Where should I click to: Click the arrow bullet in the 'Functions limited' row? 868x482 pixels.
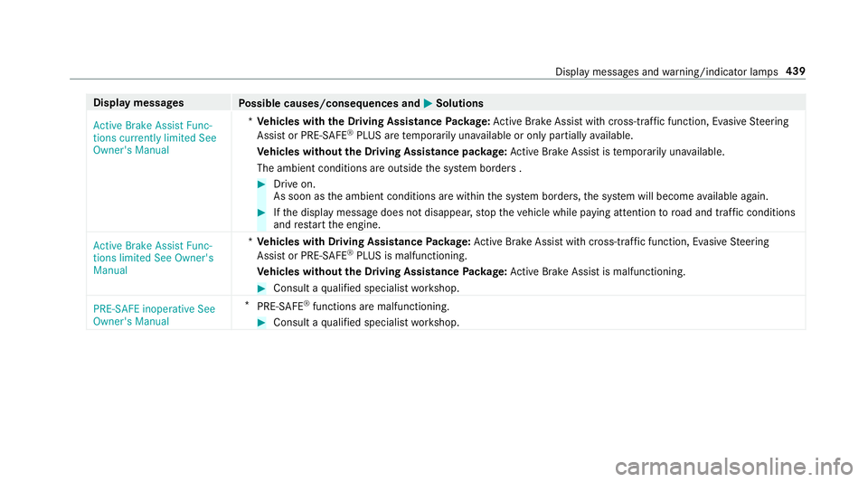pos(262,288)
